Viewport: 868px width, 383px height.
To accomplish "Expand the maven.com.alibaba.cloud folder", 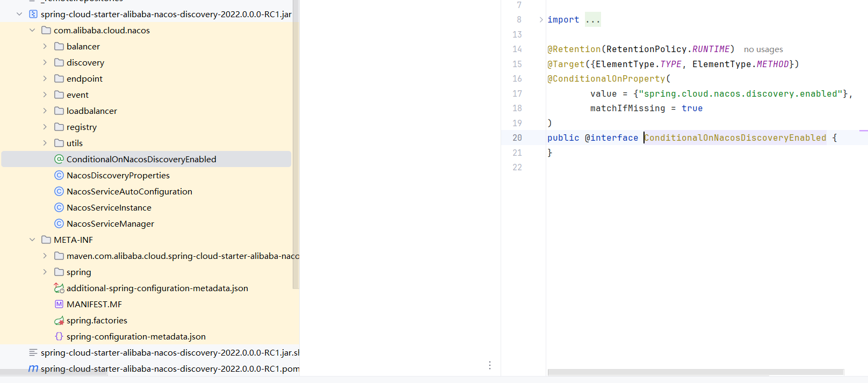I will click(45, 256).
